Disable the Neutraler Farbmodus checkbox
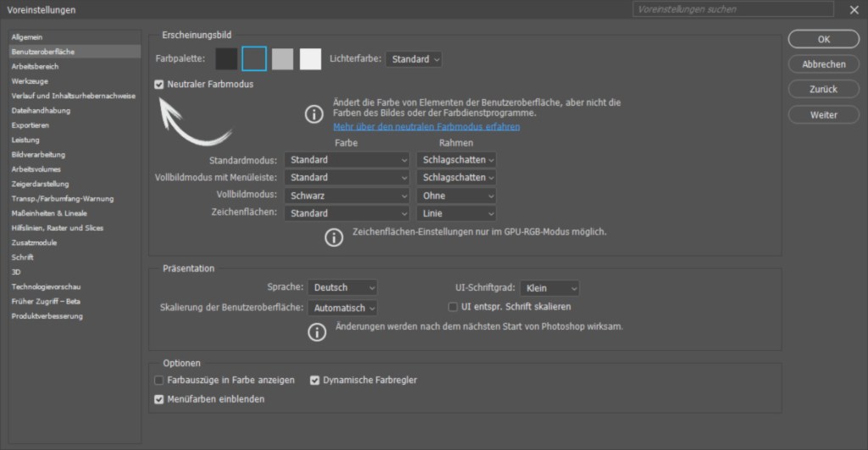868x450 pixels. pos(159,85)
